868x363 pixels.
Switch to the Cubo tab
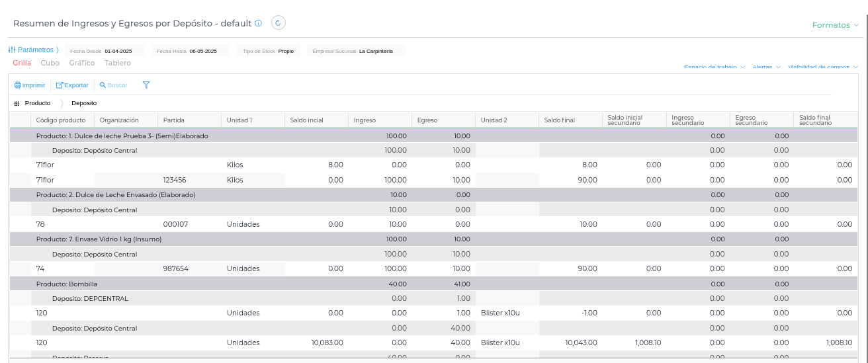50,63
